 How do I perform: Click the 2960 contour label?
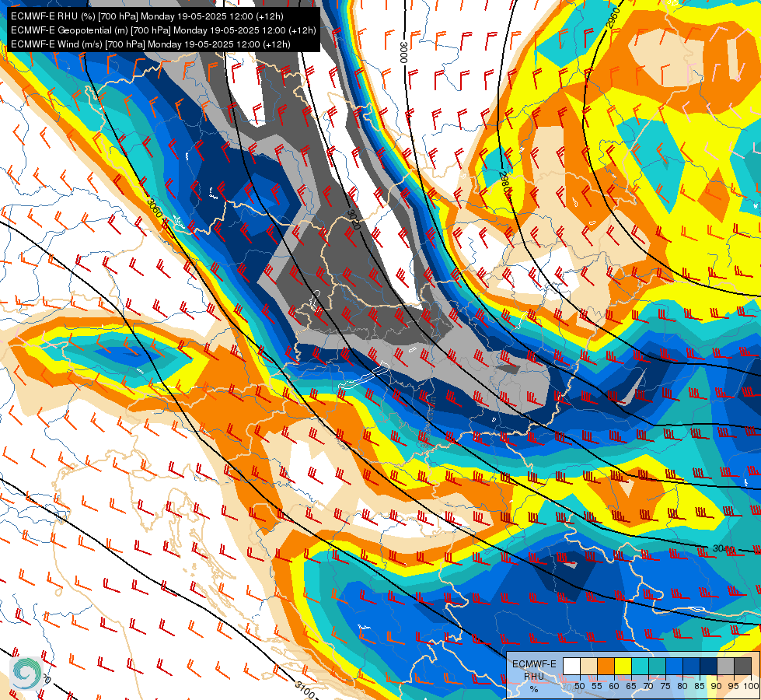coord(613,17)
